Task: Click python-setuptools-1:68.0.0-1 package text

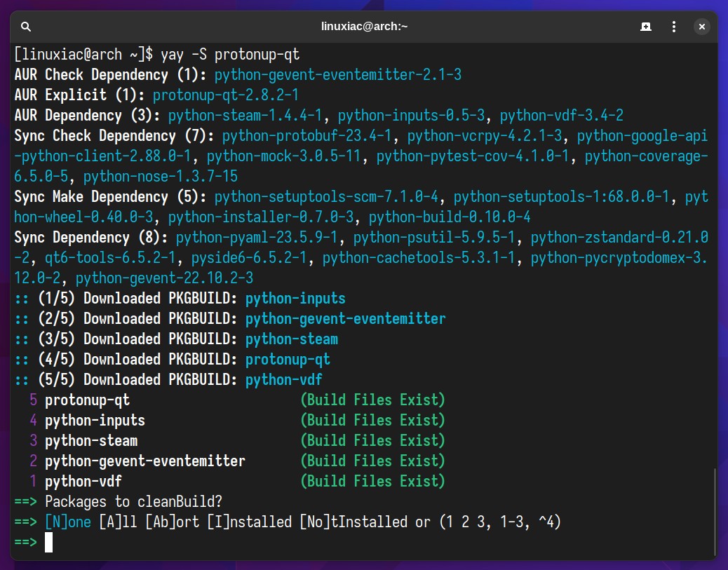Action: (562, 197)
